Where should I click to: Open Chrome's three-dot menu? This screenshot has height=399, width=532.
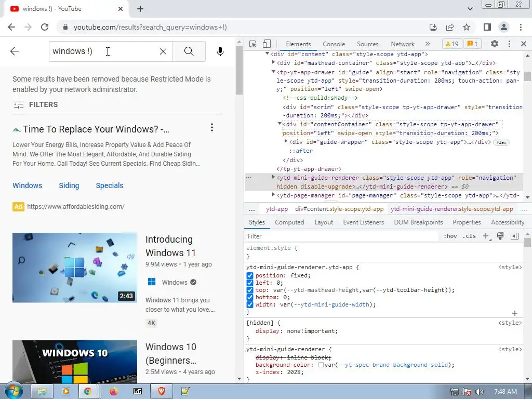tap(521, 27)
